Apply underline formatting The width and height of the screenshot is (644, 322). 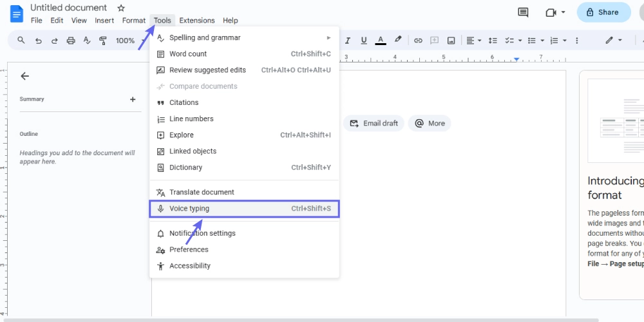[x=363, y=40]
